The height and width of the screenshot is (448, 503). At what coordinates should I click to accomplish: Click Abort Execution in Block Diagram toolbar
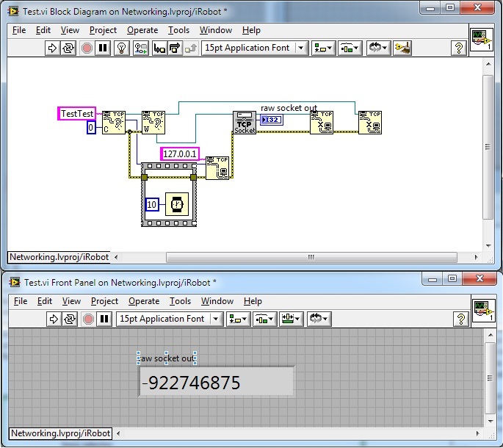coord(87,48)
